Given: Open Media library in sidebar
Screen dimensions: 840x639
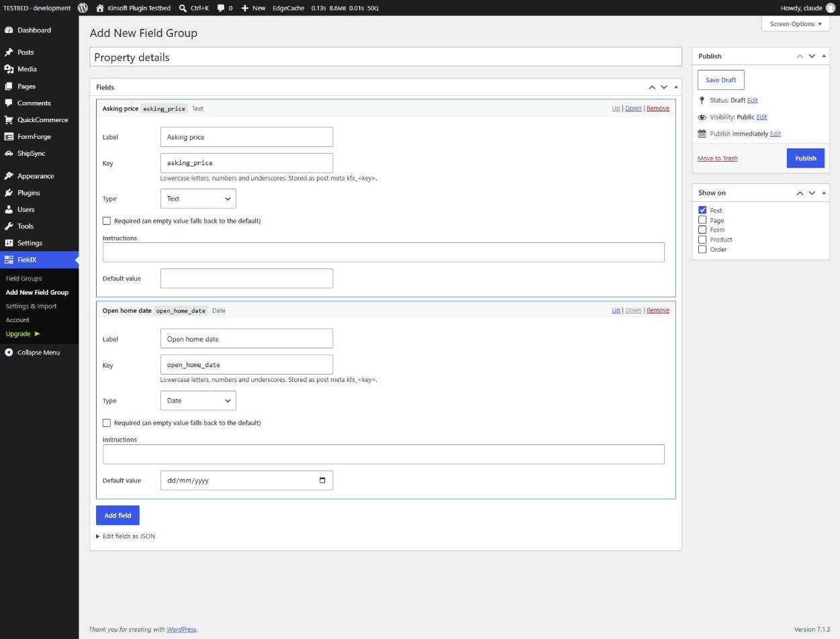Looking at the screenshot, I should [x=39, y=69].
